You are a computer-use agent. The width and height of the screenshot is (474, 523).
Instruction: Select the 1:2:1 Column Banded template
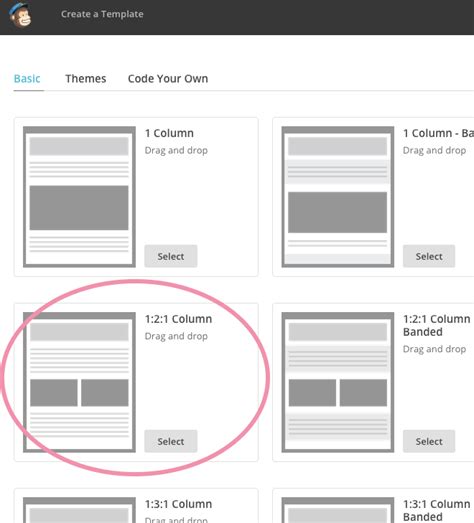(429, 441)
